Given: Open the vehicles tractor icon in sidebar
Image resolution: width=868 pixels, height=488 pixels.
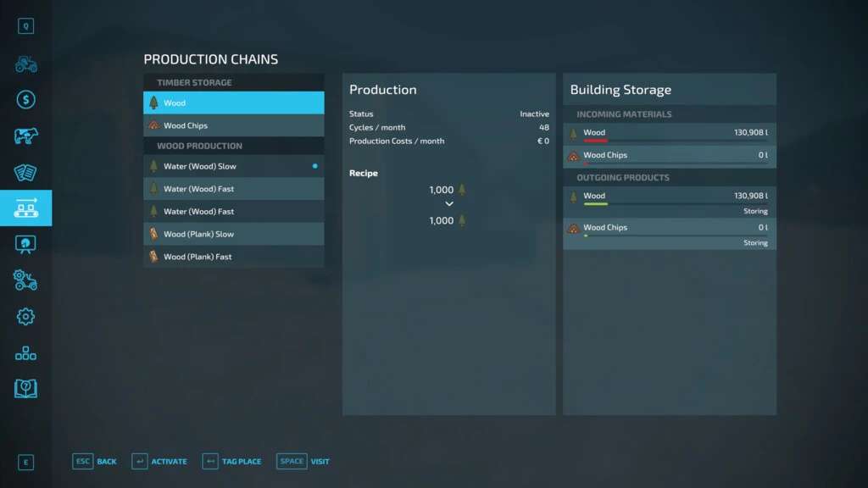Looking at the screenshot, I should coord(25,64).
